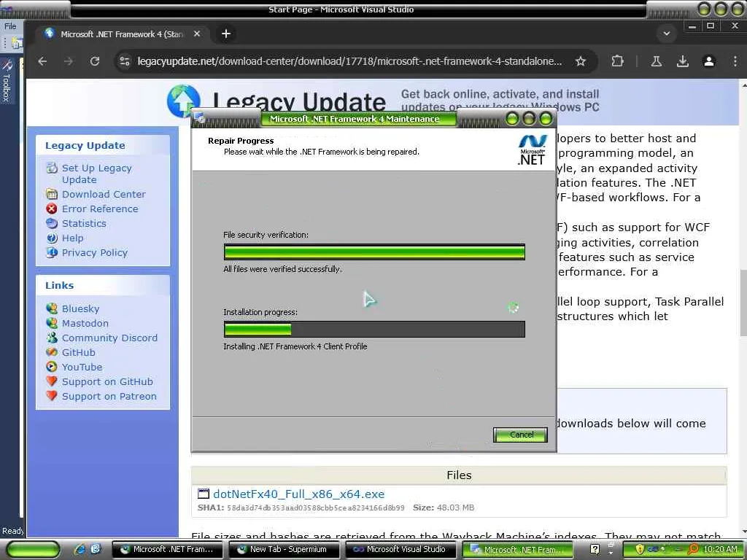Image resolution: width=747 pixels, height=560 pixels.
Task: Switch to Microsoft Visual Studio taskbar button
Action: [400, 550]
